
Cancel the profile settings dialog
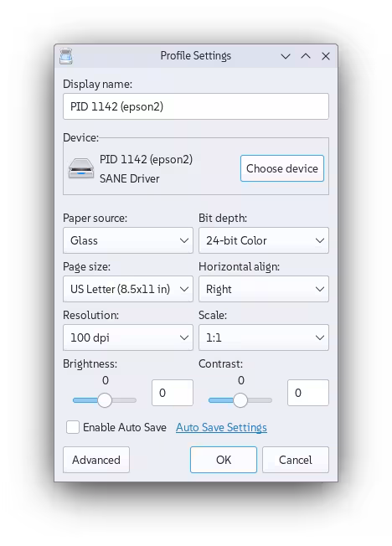tap(296, 460)
